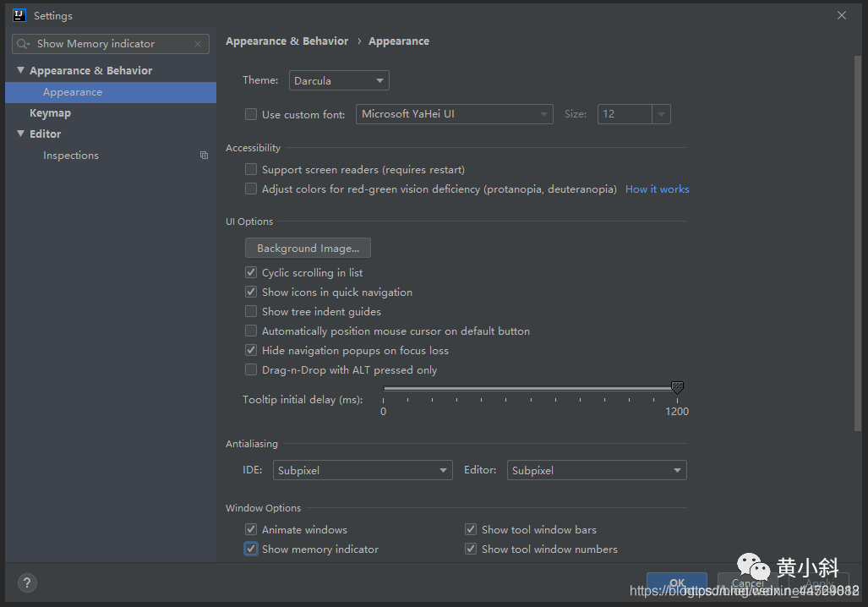Toggle Show tool window numbers checkbox
This screenshot has width=868, height=607.
[471, 549]
